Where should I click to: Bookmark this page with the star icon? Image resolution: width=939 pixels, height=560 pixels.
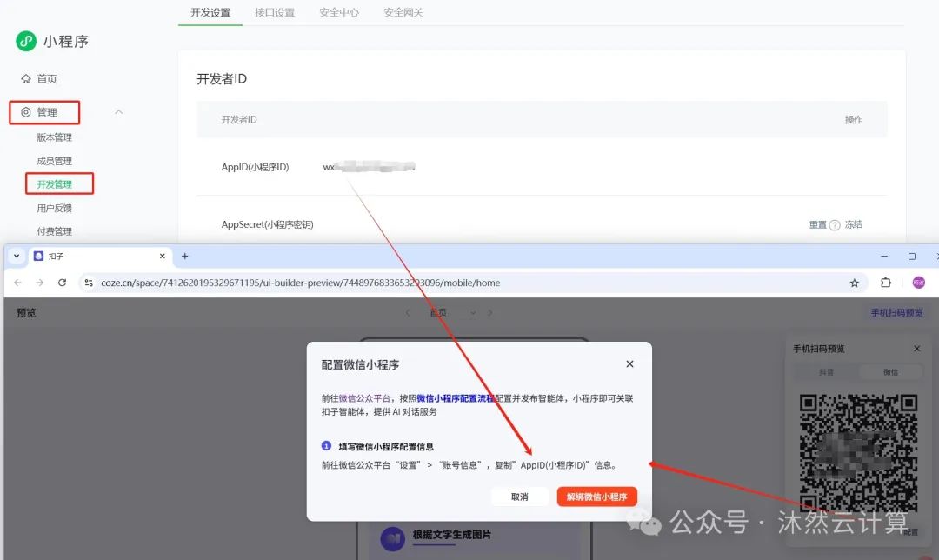(855, 283)
